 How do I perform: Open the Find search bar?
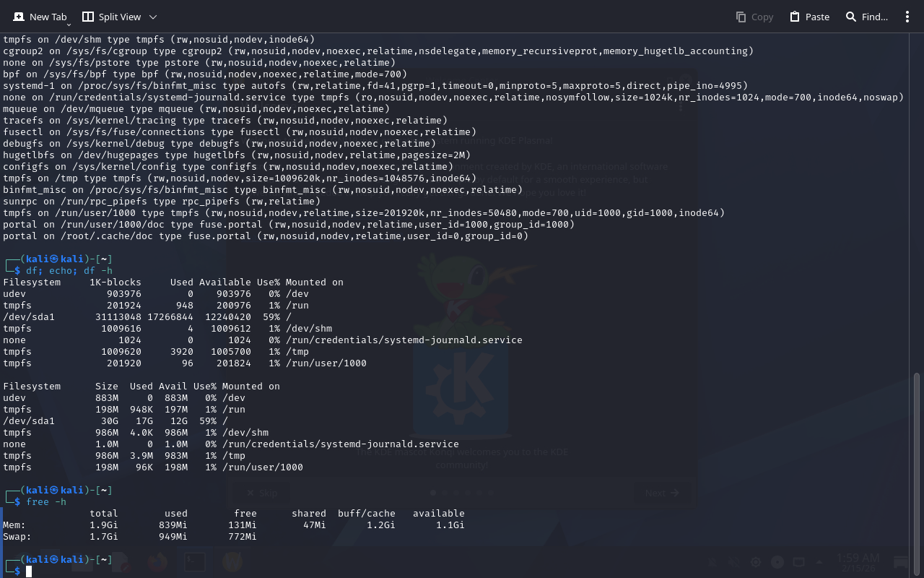click(866, 17)
